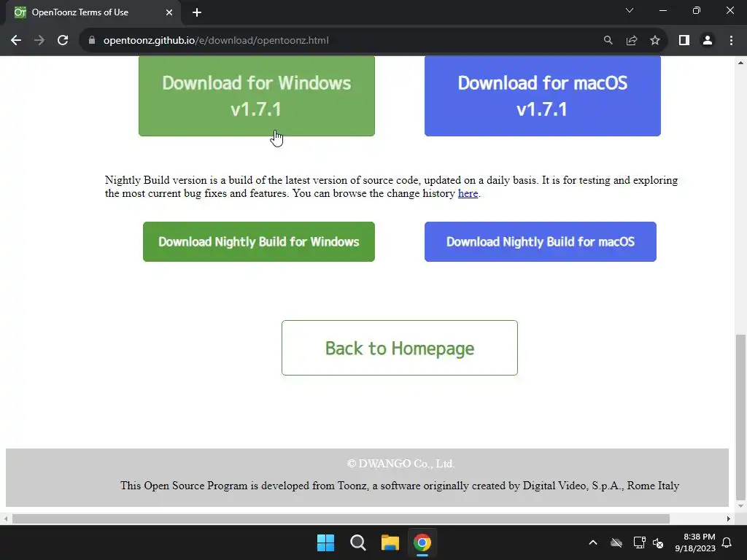Viewport: 747px width, 560px height.
Task: Click the OneDrive cloud tray icon
Action: [616, 542]
